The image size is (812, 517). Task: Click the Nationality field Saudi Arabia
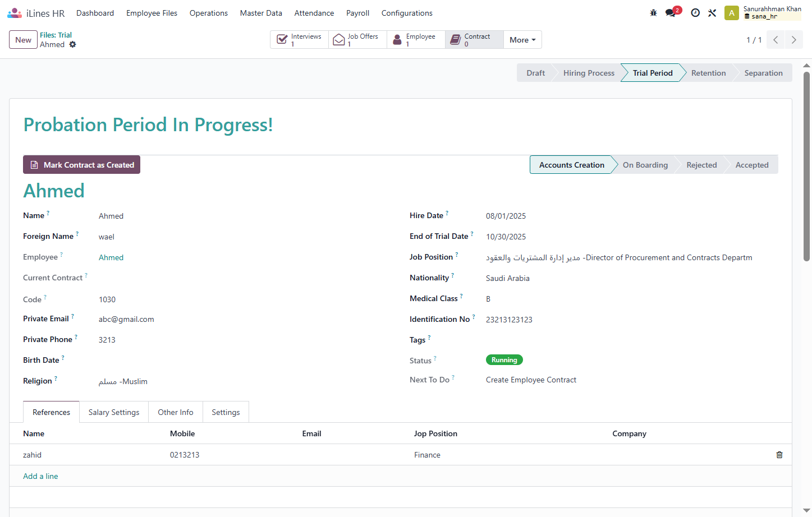(508, 278)
